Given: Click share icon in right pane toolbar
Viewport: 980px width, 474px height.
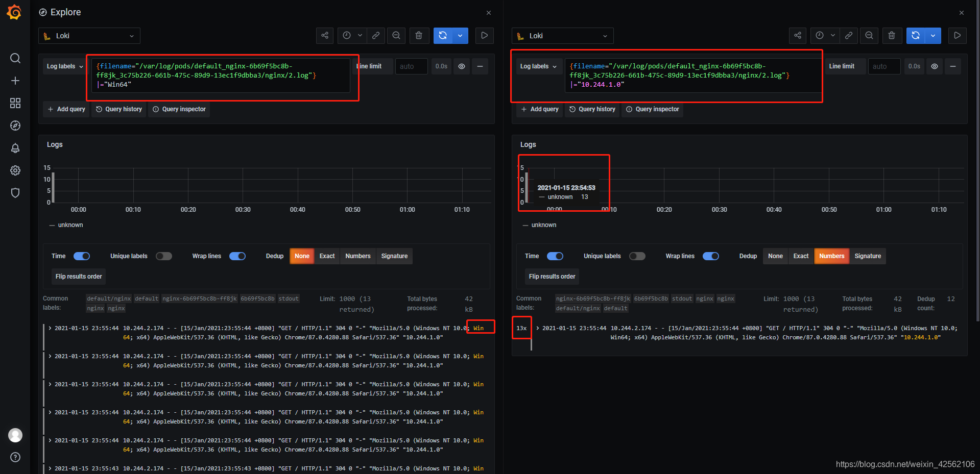Looking at the screenshot, I should (798, 36).
